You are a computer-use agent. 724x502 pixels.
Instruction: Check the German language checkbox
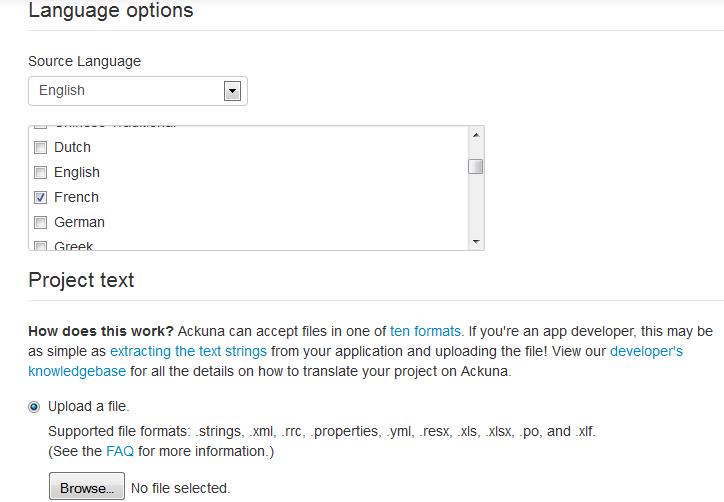(41, 222)
